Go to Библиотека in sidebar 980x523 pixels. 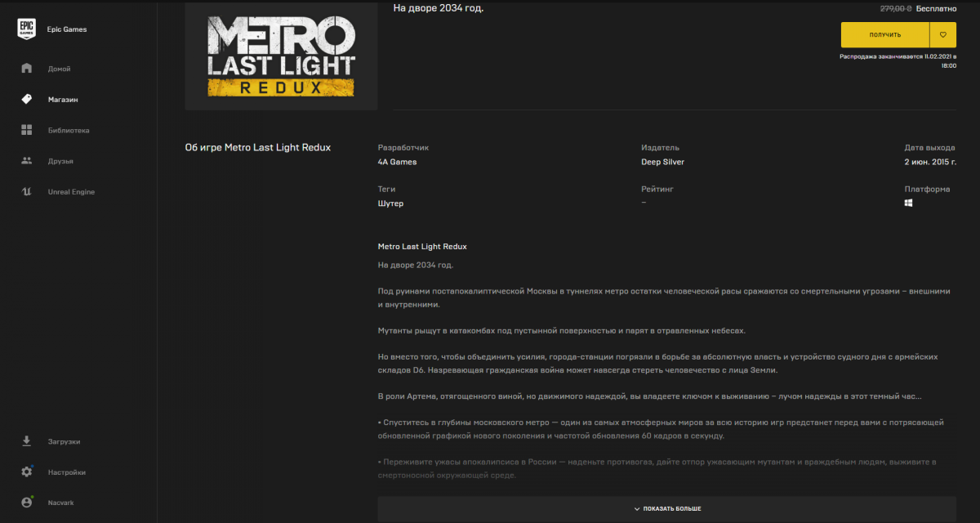69,131
